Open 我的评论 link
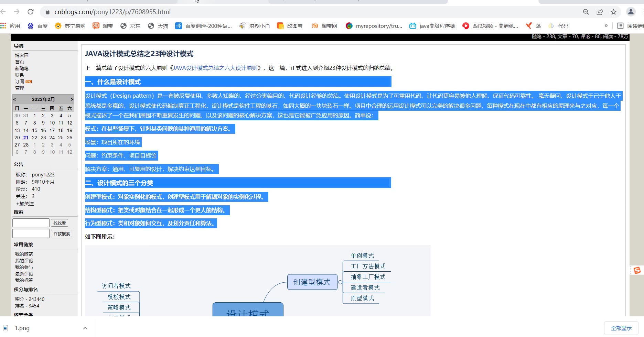Image resolution: width=644 pixels, height=337 pixels. click(24, 261)
